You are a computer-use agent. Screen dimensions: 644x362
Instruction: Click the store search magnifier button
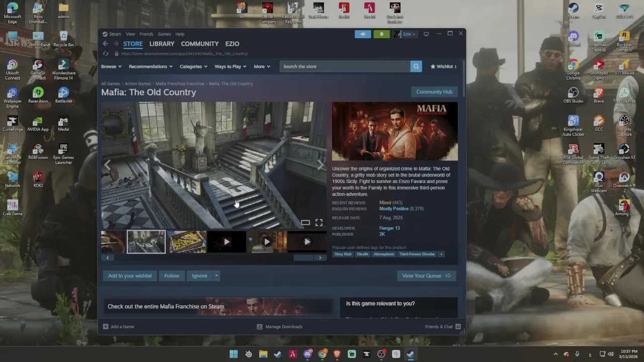coord(416,66)
